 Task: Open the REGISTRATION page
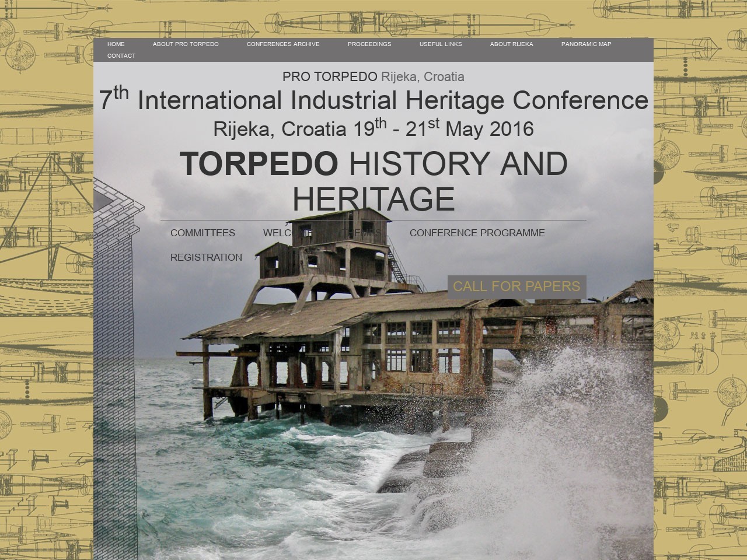tap(206, 257)
